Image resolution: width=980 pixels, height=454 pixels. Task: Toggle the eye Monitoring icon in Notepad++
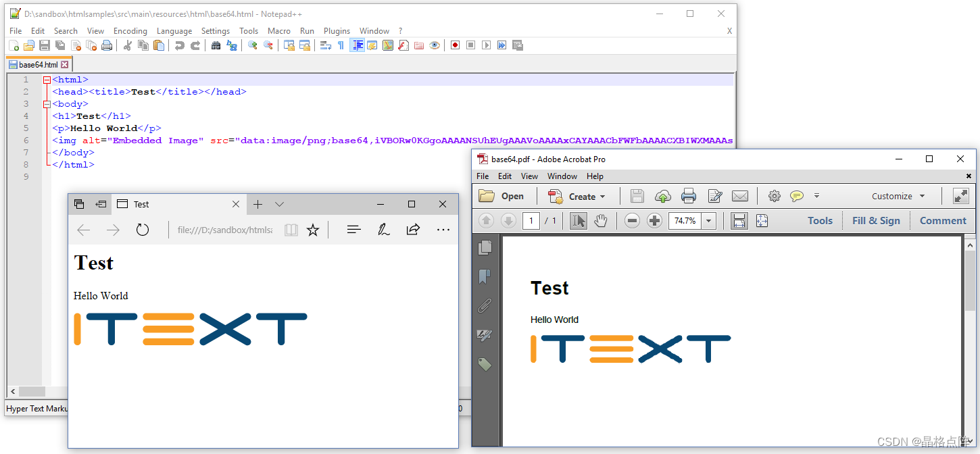pos(435,45)
